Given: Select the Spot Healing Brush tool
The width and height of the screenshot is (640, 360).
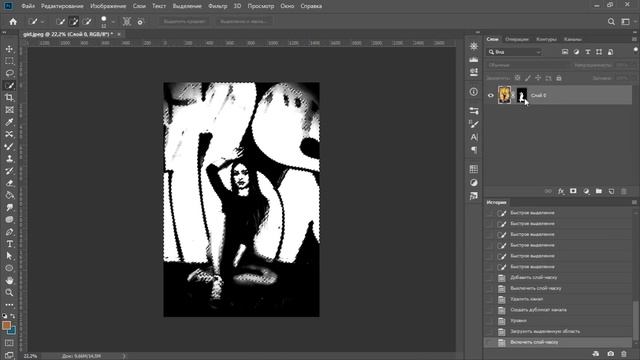Looking at the screenshot, I should [x=9, y=134].
